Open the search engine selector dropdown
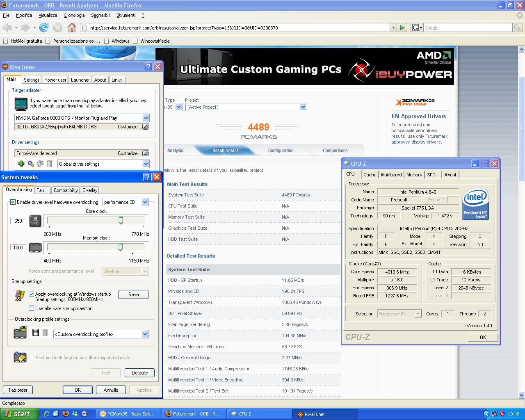This screenshot has width=525, height=420. click(x=417, y=27)
